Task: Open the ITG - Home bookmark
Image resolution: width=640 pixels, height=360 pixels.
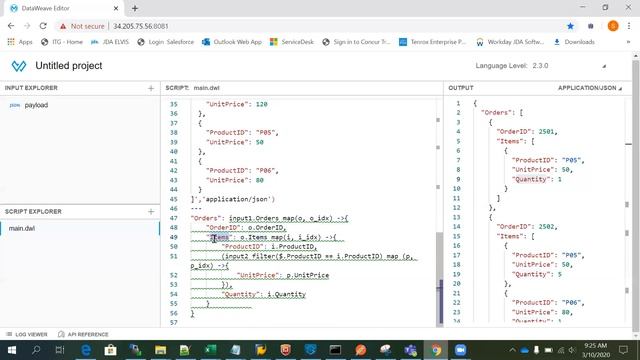Action: tap(62, 42)
